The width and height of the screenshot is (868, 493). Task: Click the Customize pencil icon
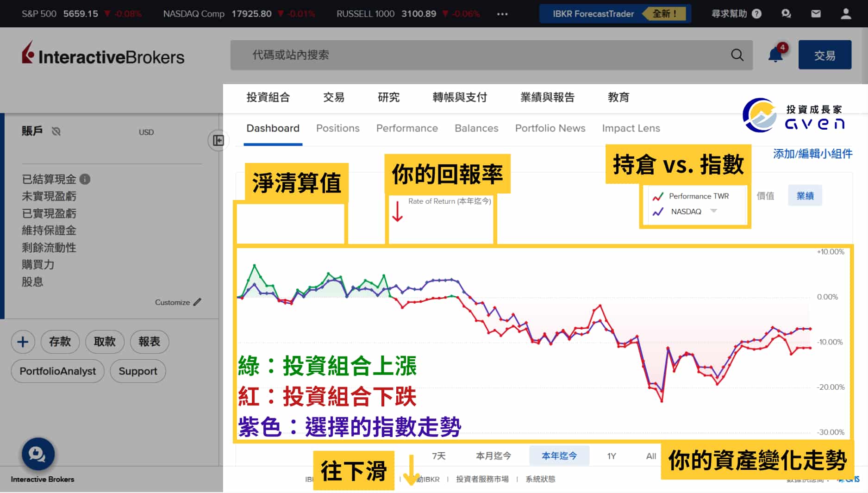(x=198, y=302)
